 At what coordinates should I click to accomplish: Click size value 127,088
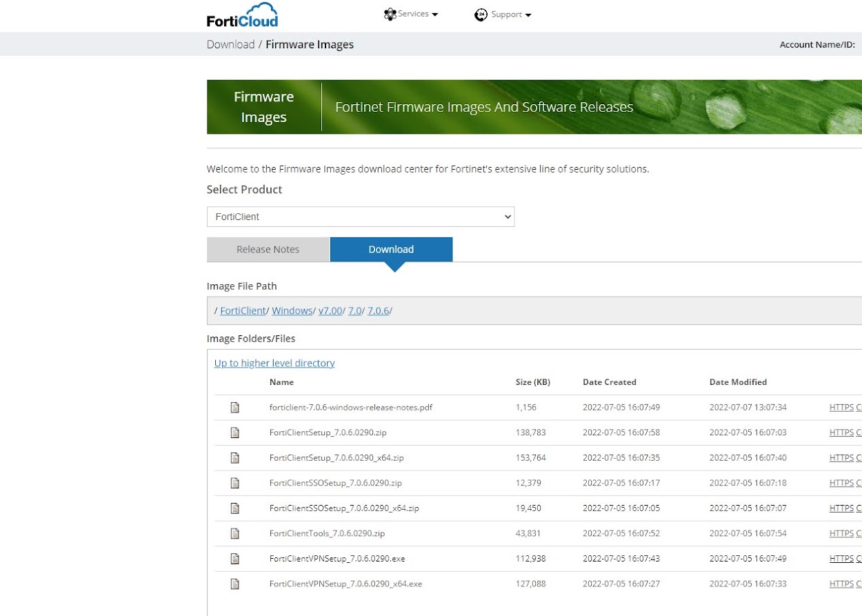[530, 584]
